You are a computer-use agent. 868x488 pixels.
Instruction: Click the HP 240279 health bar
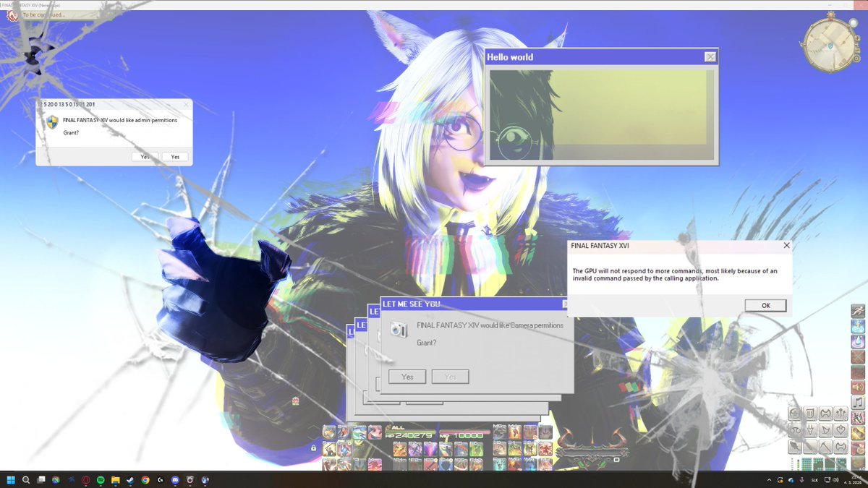(x=409, y=435)
